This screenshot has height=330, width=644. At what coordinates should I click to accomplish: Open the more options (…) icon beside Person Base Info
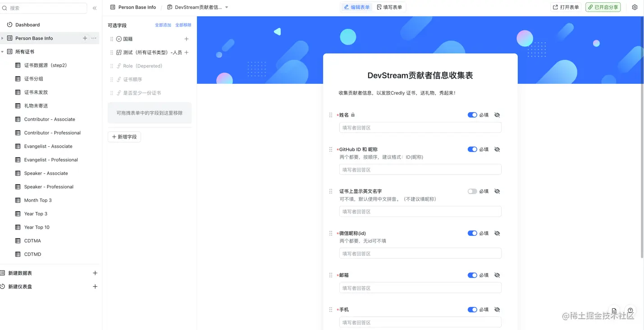(94, 38)
